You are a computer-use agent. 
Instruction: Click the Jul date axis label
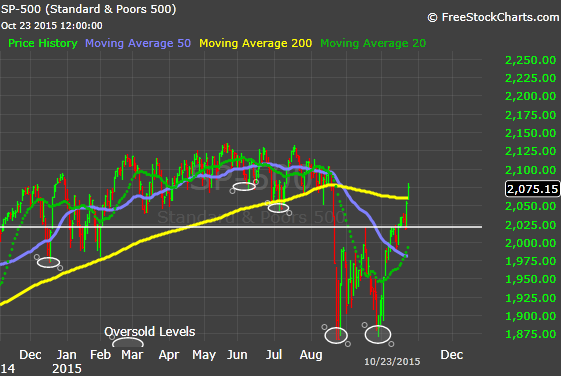pos(274,355)
